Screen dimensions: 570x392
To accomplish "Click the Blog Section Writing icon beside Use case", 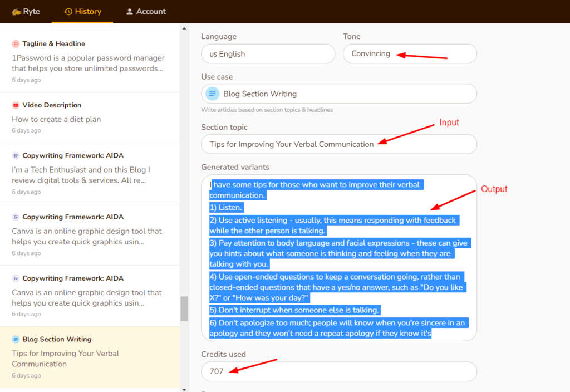I will pyautogui.click(x=212, y=94).
